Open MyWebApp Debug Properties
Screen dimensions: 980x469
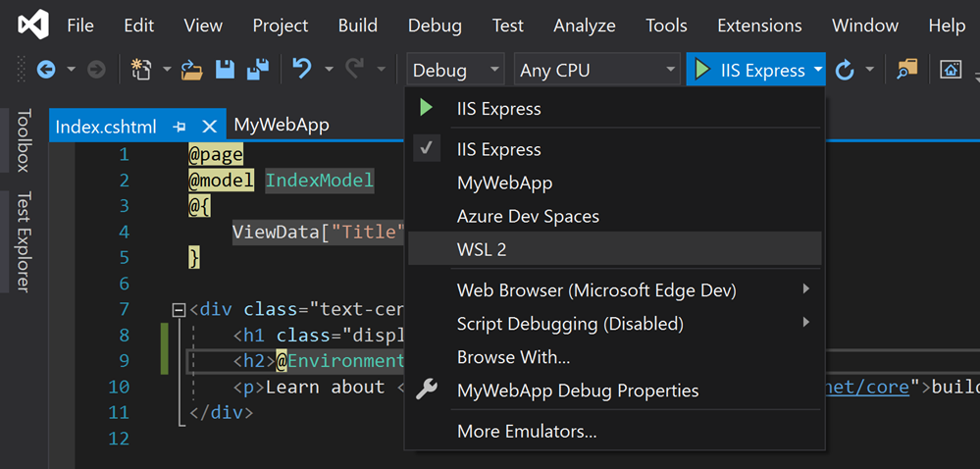(x=615, y=391)
